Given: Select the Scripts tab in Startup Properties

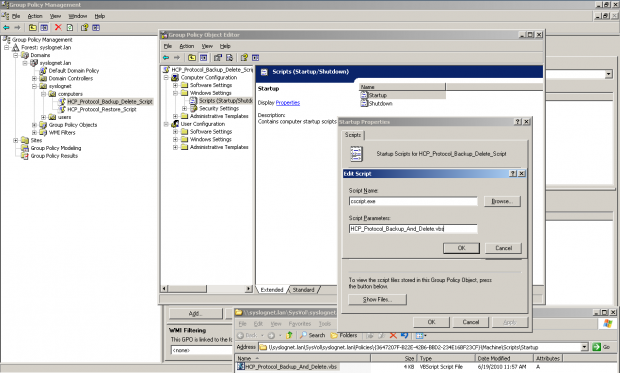Looking at the screenshot, I should tap(353, 135).
